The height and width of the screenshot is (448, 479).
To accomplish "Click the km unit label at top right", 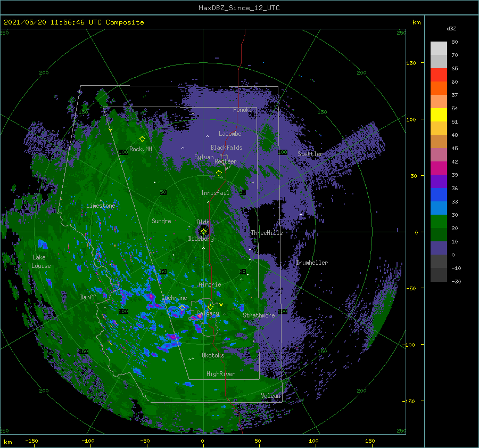I will point(416,22).
